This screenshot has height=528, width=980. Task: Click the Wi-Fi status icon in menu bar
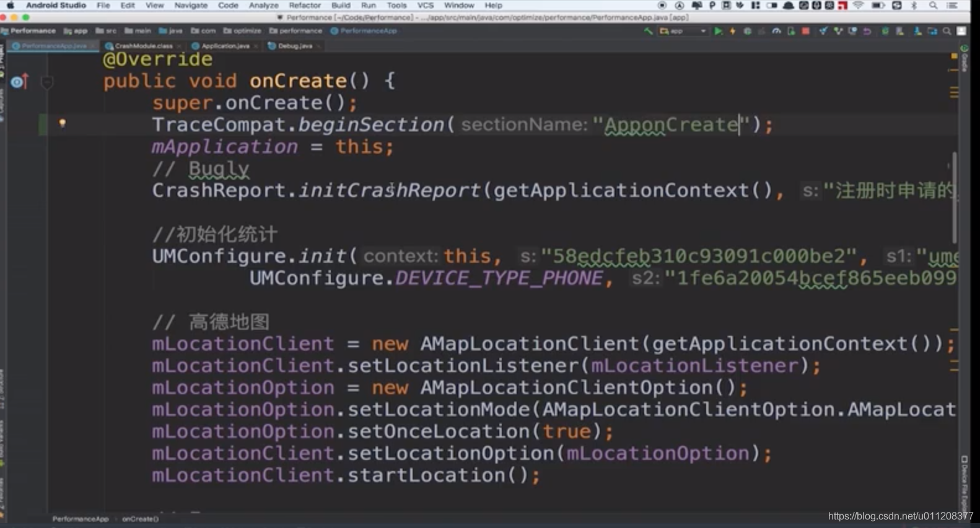pyautogui.click(x=858, y=5)
